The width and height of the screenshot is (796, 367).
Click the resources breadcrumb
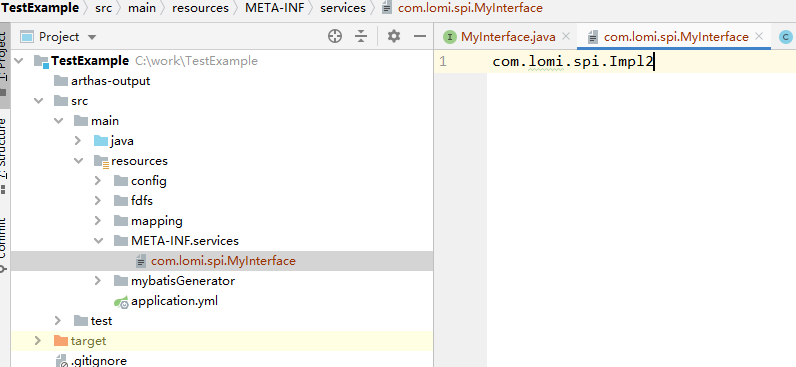click(x=201, y=8)
